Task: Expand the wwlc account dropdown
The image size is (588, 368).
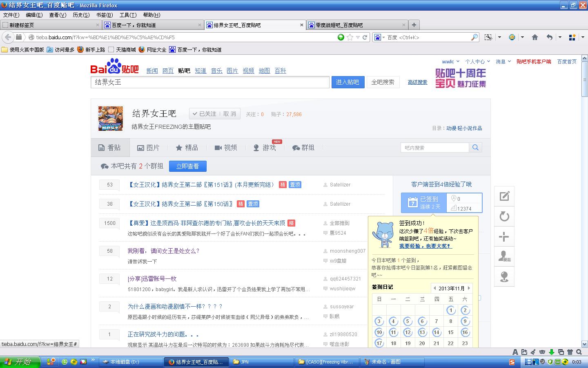Action: (x=451, y=62)
